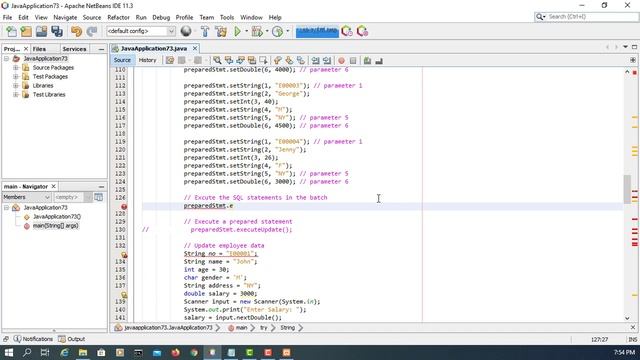
Task: Open the File menu
Action: pyautogui.click(x=7, y=18)
